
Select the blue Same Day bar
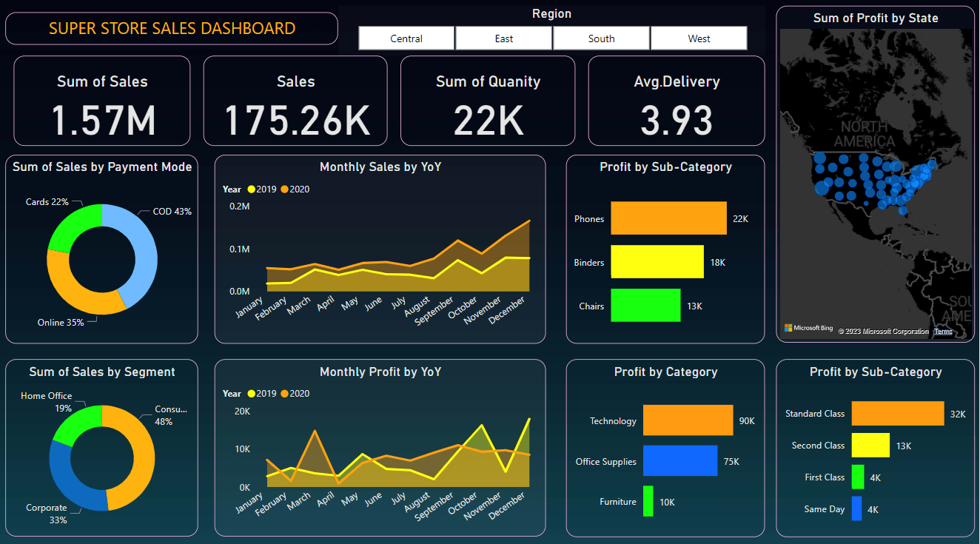[x=857, y=508]
